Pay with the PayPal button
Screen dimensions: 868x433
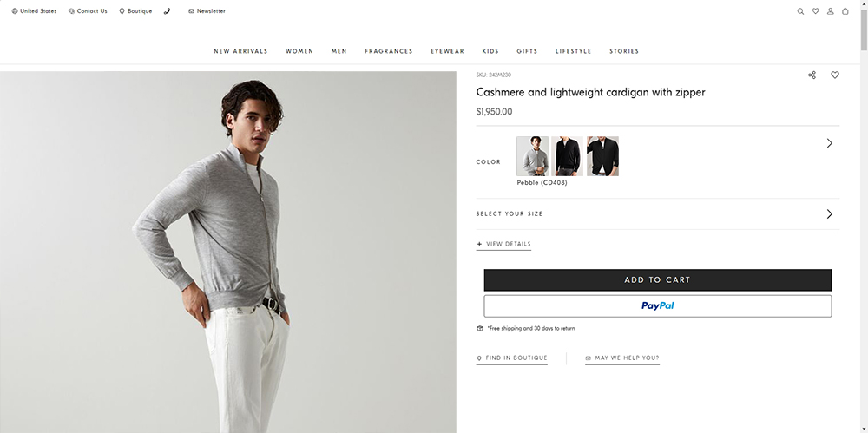tap(657, 305)
